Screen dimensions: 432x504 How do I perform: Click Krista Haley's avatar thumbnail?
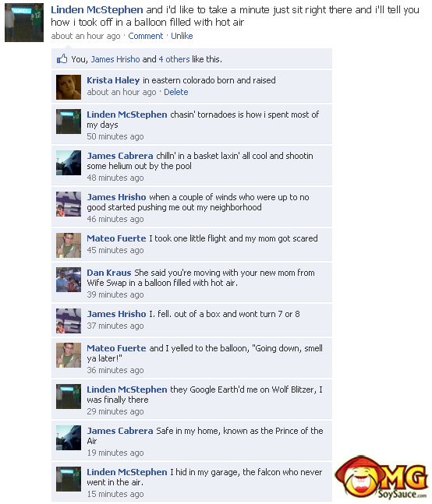69,87
